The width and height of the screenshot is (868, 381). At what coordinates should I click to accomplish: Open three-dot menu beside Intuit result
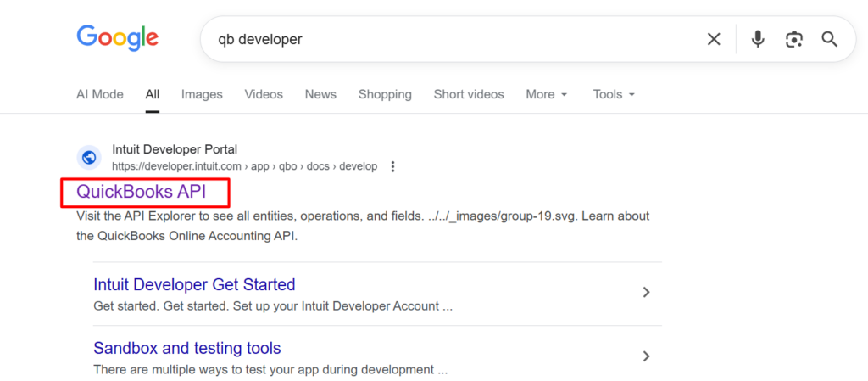pyautogui.click(x=392, y=166)
